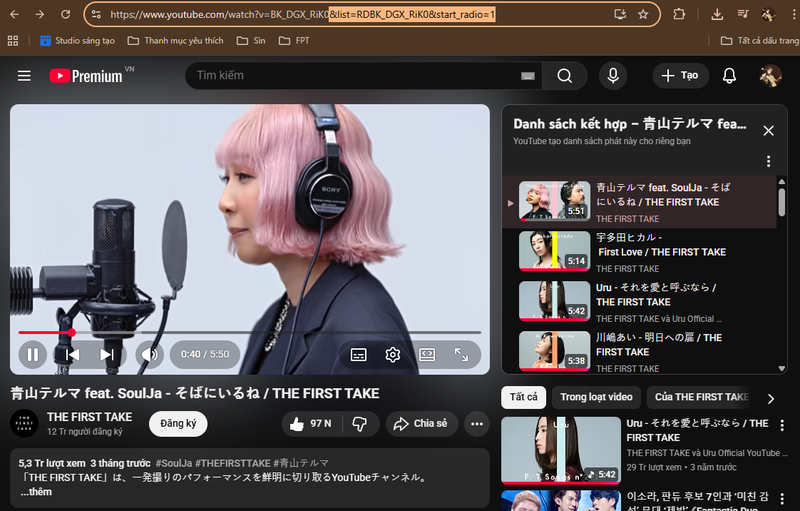This screenshot has width=800, height=511.
Task: Toggle theater mode on the player
Action: point(427,354)
